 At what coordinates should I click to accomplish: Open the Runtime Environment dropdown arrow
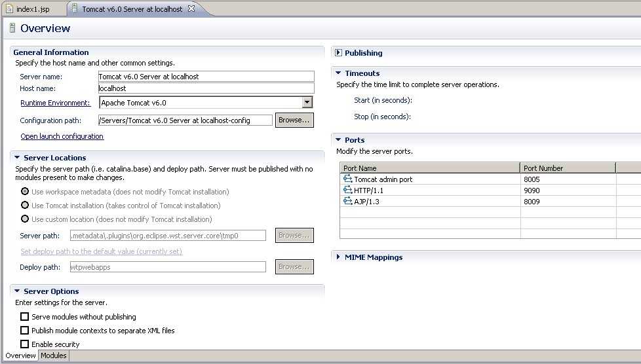pyautogui.click(x=307, y=102)
